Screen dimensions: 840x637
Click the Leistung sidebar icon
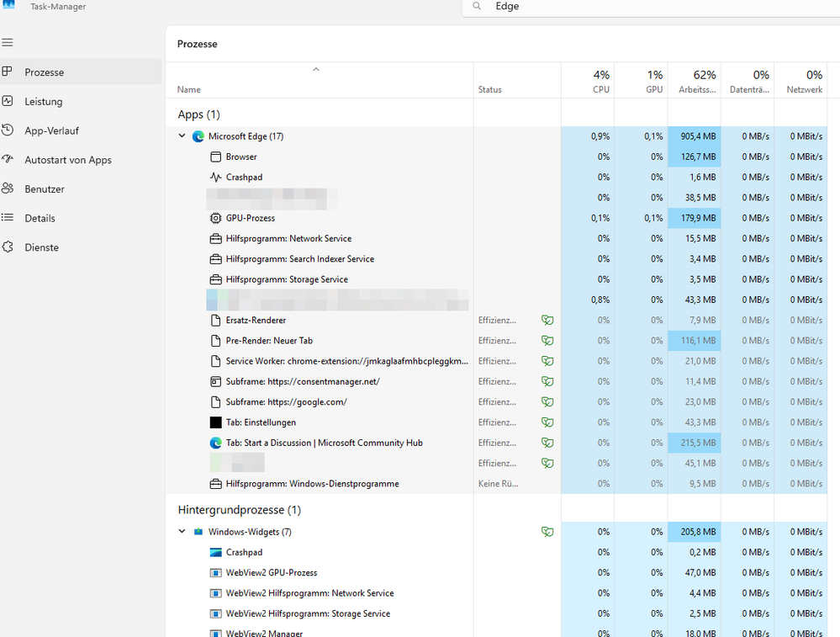pos(8,101)
